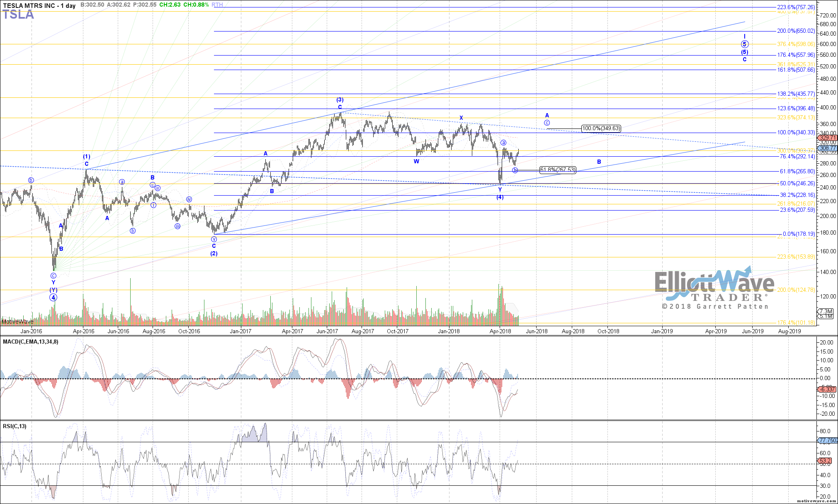This screenshot has width=838, height=504.
Task: Click the Oct-2018 date on time axis
Action: [x=608, y=331]
